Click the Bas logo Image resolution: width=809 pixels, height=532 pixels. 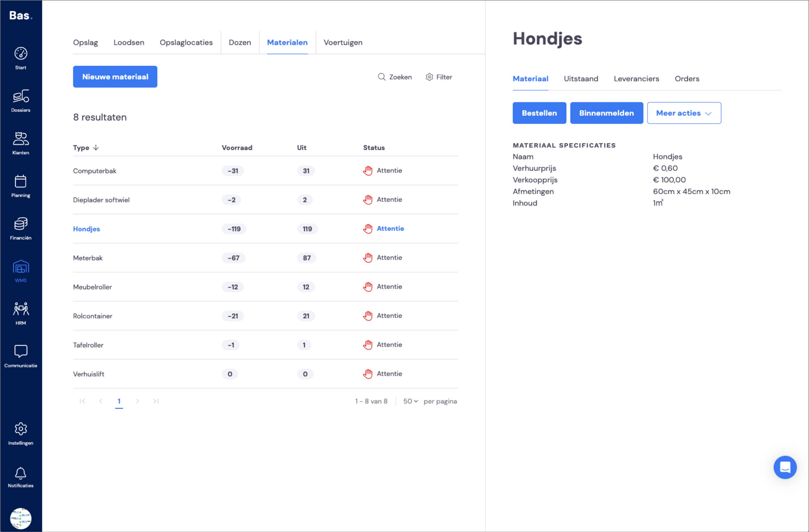pos(21,16)
